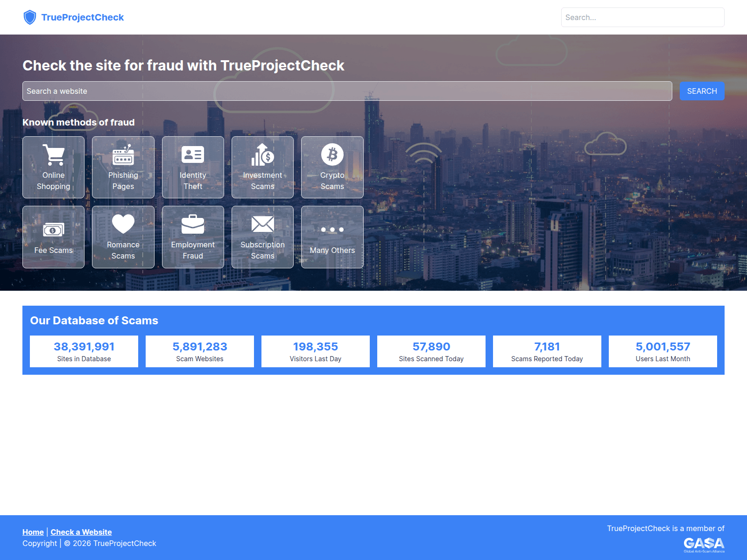The image size is (747, 560).
Task: Click the 'Online Shopping' label text
Action: click(x=54, y=181)
